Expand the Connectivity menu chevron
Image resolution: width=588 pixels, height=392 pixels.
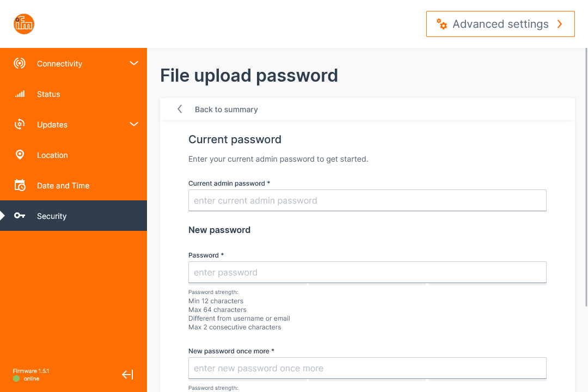pyautogui.click(x=134, y=64)
